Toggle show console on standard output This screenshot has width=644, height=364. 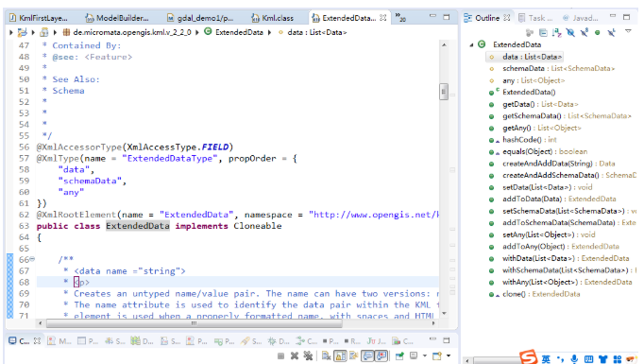pos(367,356)
